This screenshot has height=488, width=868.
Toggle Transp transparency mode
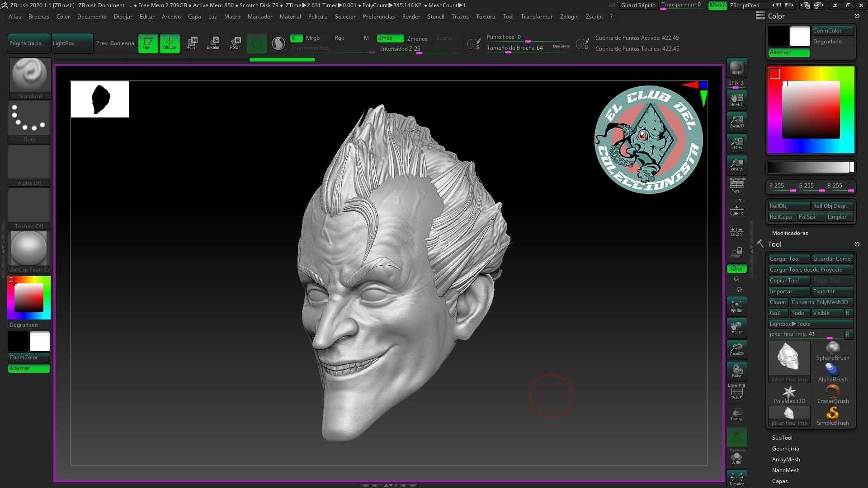[736, 414]
